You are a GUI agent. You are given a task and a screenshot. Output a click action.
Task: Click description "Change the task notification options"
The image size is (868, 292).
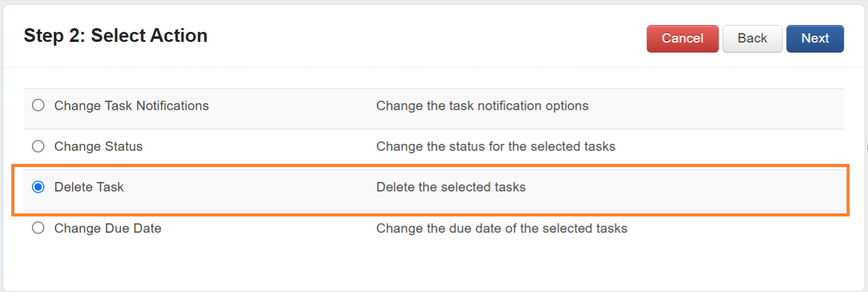[482, 106]
